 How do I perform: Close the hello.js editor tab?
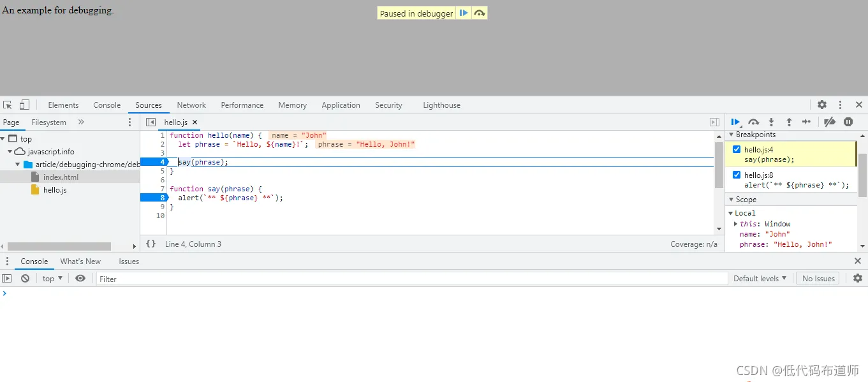(195, 122)
